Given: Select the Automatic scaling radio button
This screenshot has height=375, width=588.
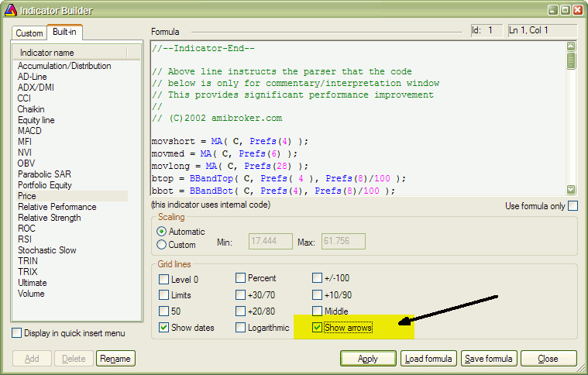Looking at the screenshot, I should tap(162, 232).
